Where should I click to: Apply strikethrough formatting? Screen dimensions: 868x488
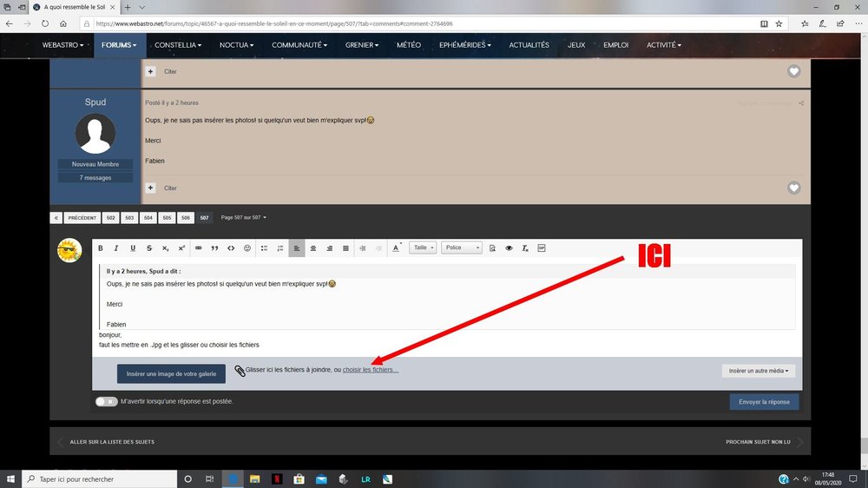[149, 248]
